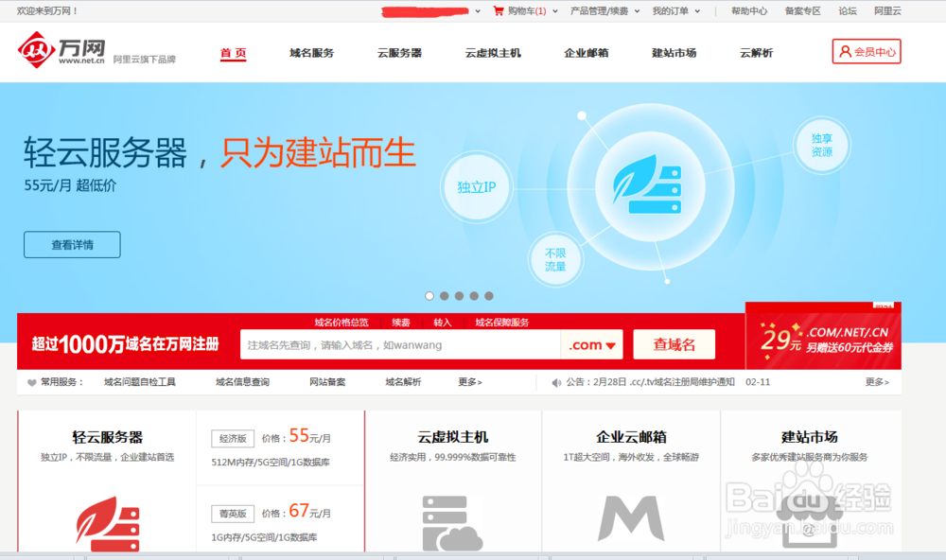Click the 不限流量 bubble in banner
The width and height of the screenshot is (946, 560).
pyautogui.click(x=555, y=259)
